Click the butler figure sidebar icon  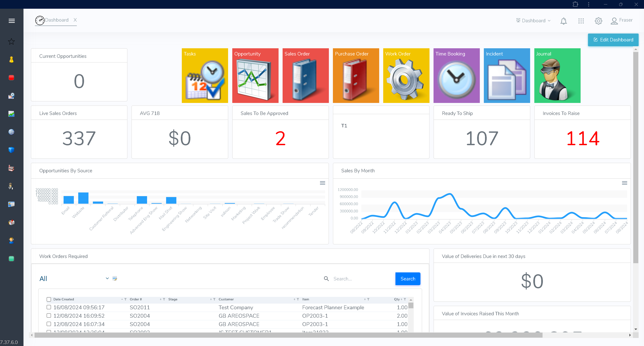point(11,186)
